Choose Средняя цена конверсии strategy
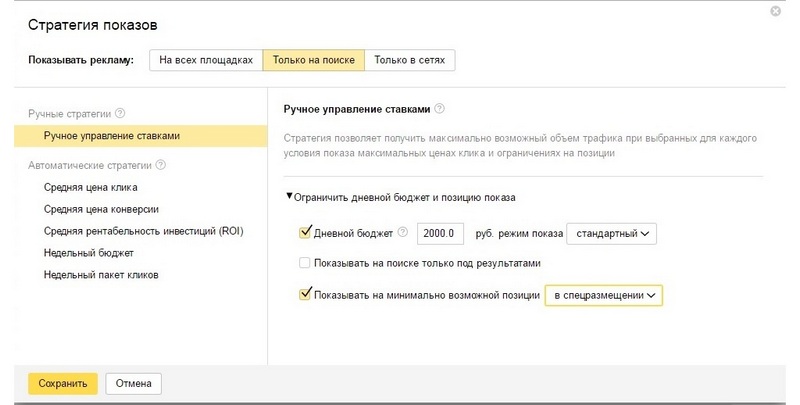This screenshot has height=405, width=800. pos(101,209)
